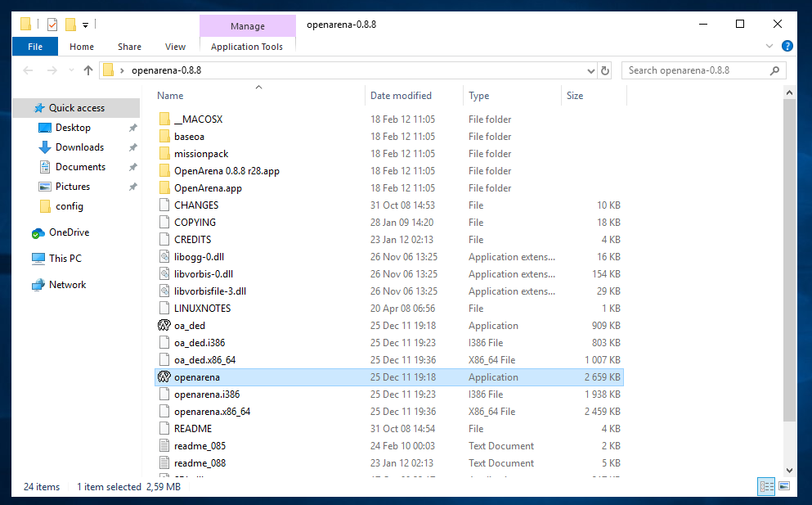
Task: Select Quick access in navigation pane
Action: 77,108
